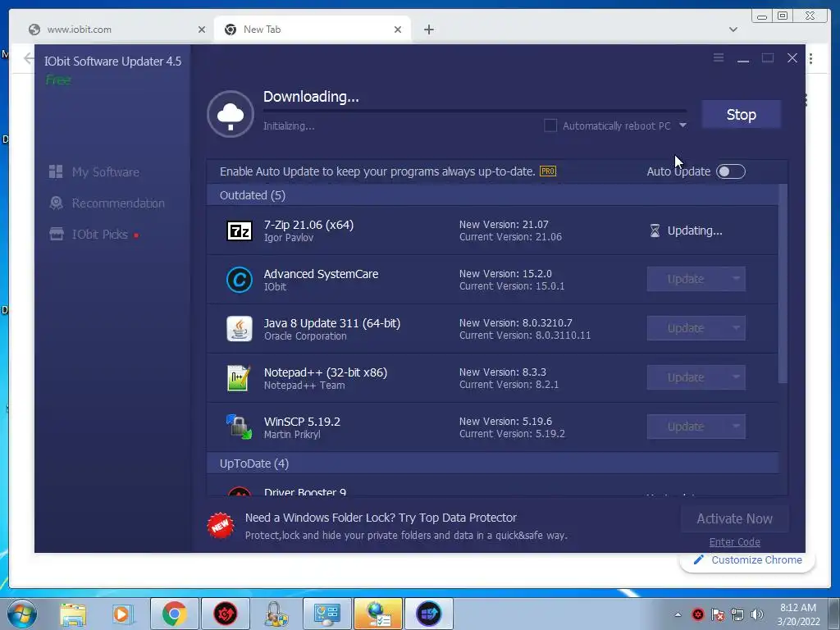Click the 7-Zip app icon
The image size is (840, 630).
tap(239, 231)
